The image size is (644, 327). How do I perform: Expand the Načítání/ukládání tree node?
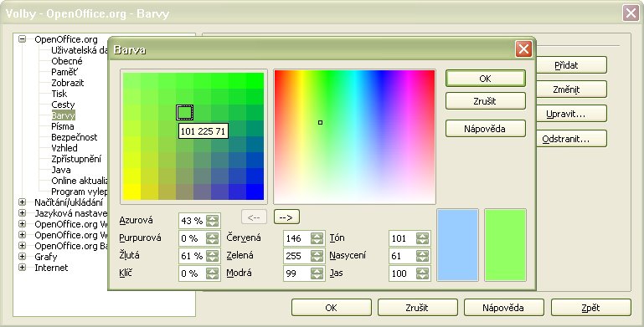pos(22,202)
